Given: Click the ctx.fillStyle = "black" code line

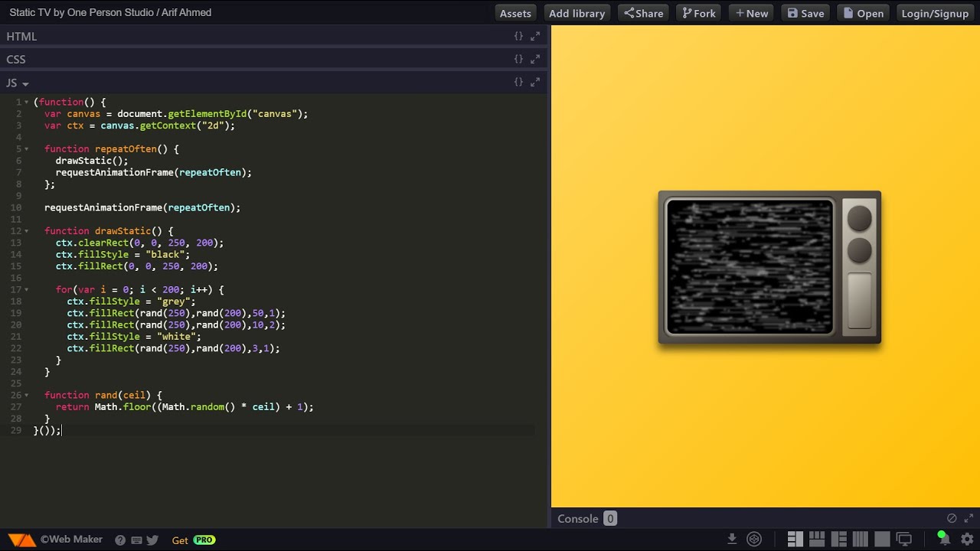Looking at the screenshot, I should click(122, 254).
